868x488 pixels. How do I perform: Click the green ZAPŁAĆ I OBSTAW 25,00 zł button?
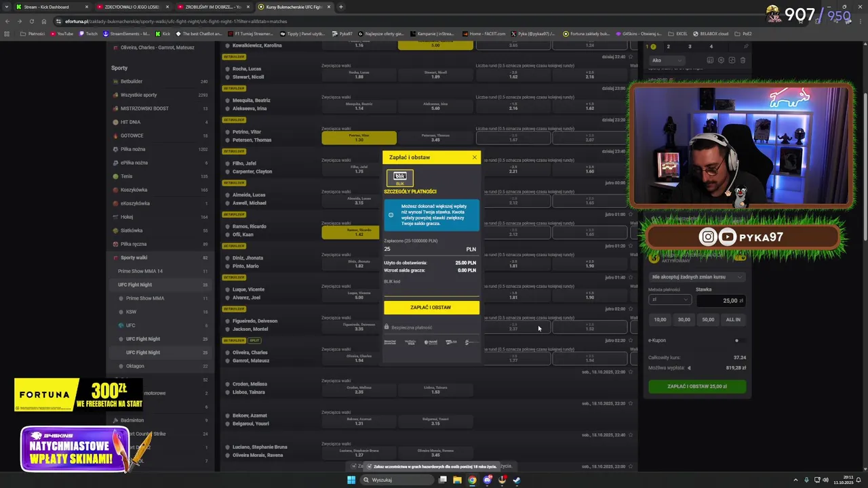[x=697, y=386]
